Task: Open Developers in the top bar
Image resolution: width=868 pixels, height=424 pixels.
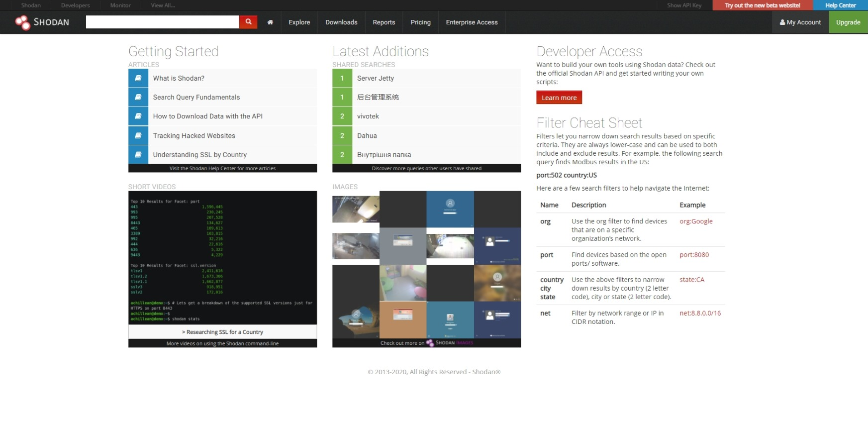Action: click(x=76, y=5)
